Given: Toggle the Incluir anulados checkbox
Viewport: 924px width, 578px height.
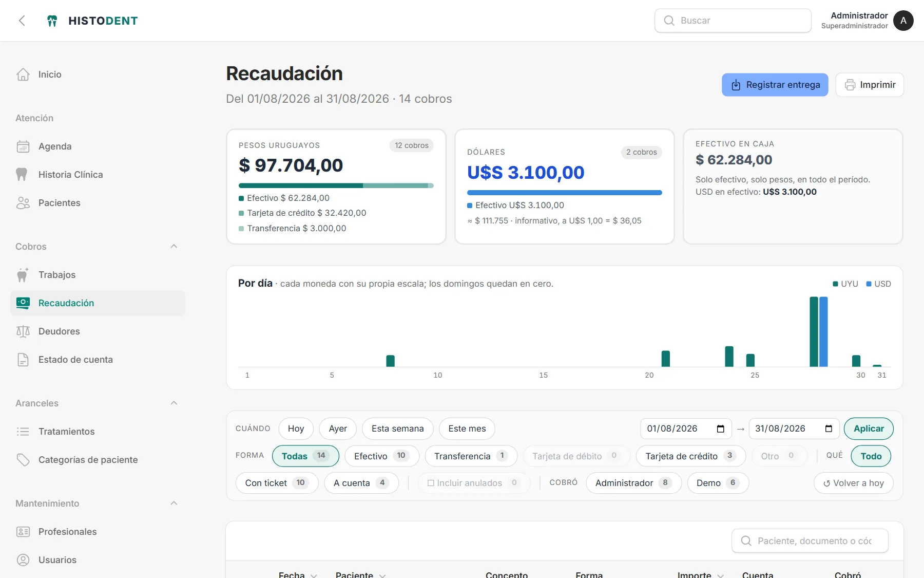Looking at the screenshot, I should 431,483.
